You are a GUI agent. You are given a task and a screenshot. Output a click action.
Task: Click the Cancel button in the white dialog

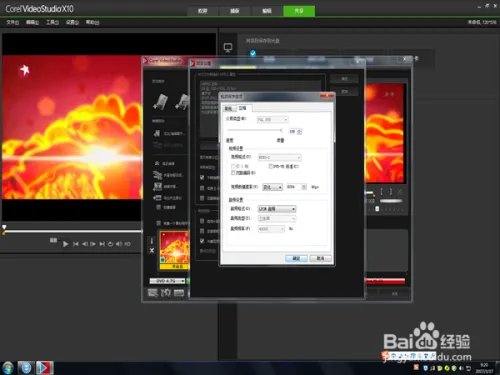320,258
